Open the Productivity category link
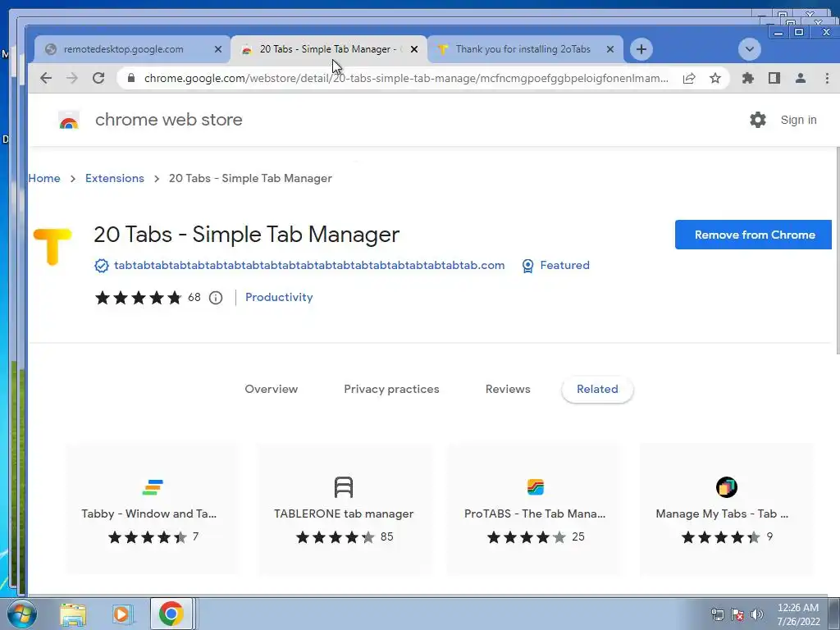The image size is (840, 630). (279, 297)
